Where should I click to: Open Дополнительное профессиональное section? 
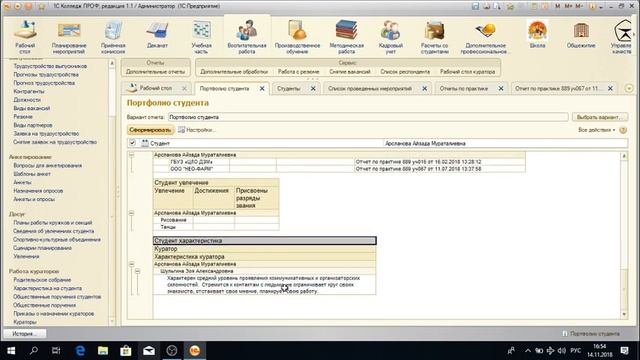point(485,38)
